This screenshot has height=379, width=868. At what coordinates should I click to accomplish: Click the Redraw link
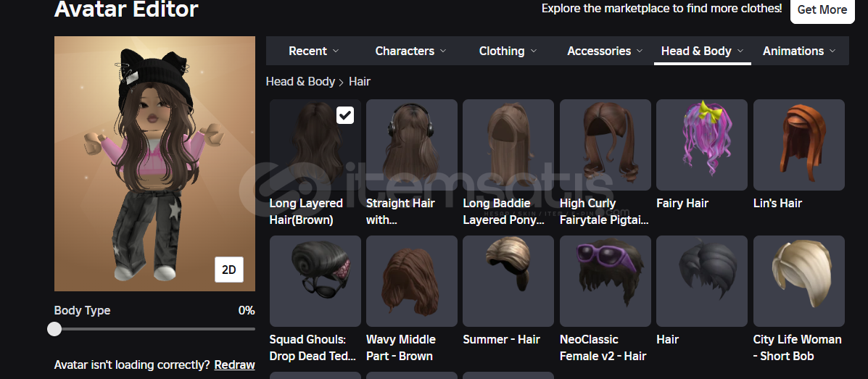coord(235,365)
